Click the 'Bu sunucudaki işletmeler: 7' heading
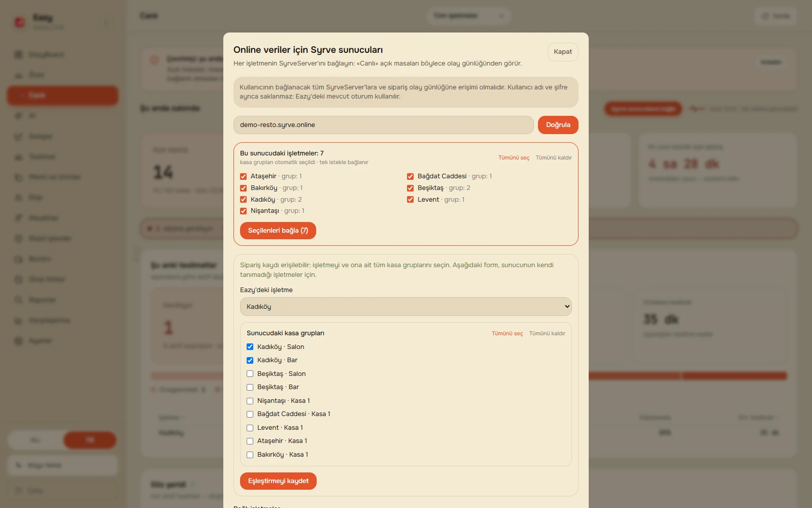 click(x=282, y=153)
